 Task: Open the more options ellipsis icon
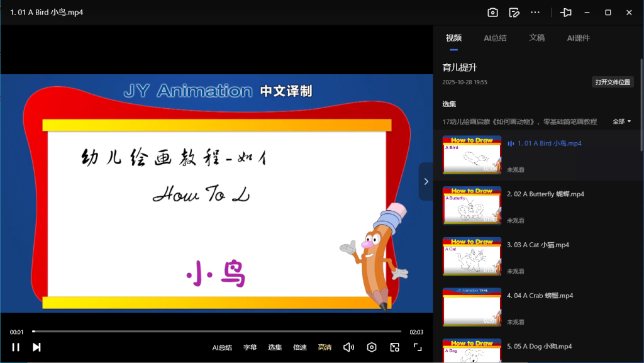click(x=535, y=12)
